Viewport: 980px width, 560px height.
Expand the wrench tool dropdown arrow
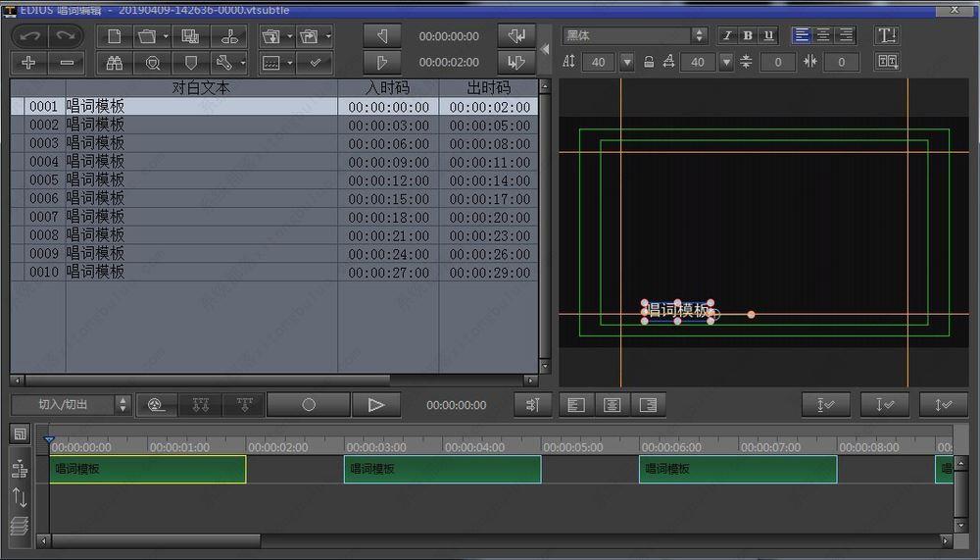click(x=242, y=63)
